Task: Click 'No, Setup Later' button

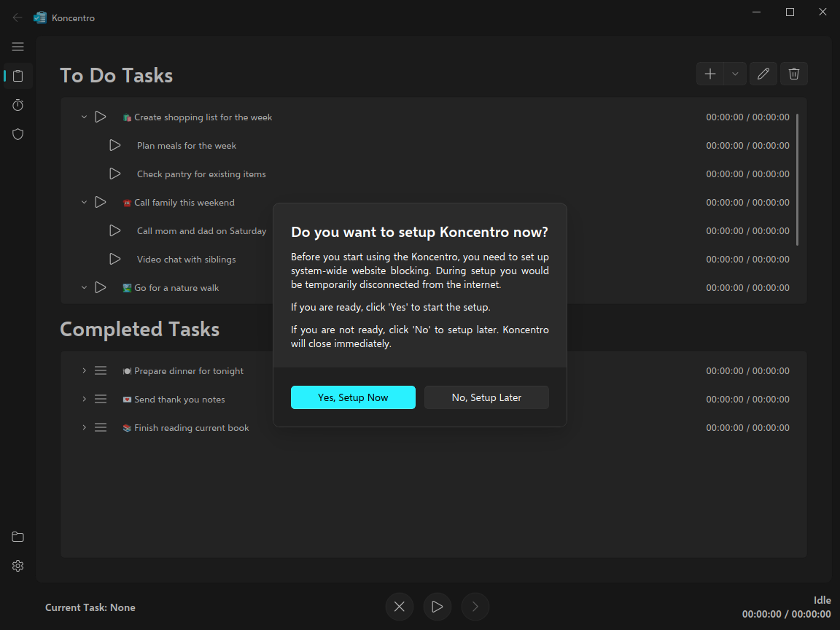Action: [x=486, y=397]
